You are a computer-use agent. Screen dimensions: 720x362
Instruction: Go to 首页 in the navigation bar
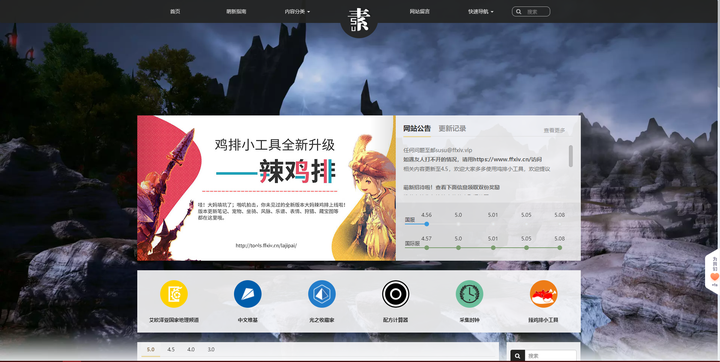tap(175, 12)
